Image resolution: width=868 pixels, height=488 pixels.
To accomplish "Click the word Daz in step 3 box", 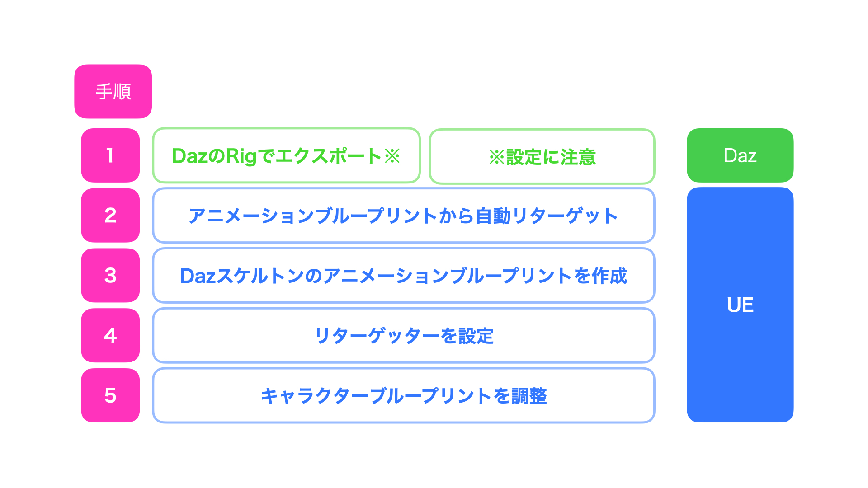I will pos(198,276).
